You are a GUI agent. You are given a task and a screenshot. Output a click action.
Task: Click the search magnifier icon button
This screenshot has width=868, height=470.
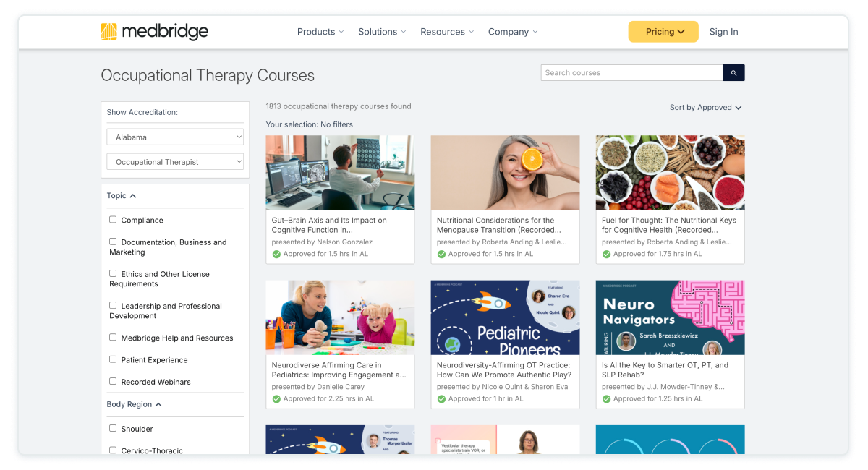[734, 73]
